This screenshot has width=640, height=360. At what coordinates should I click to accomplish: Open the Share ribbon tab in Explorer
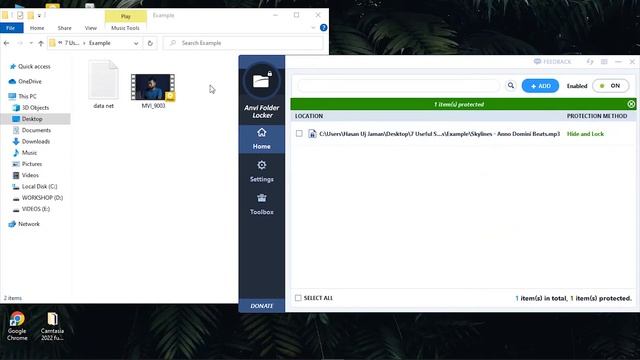point(64,28)
